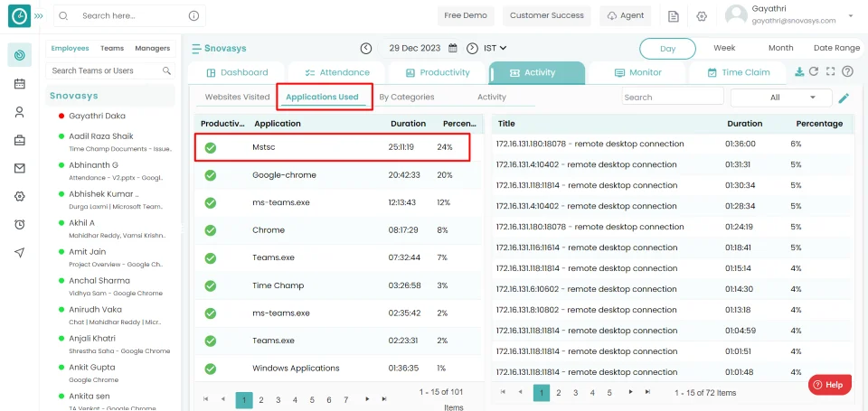The image size is (868, 411).
Task: Click the info icon in search bar
Action: coord(193,16)
